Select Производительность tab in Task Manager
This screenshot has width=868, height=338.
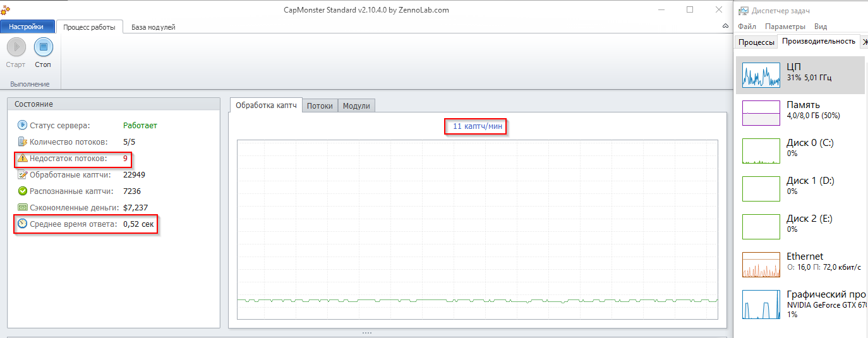coord(819,41)
